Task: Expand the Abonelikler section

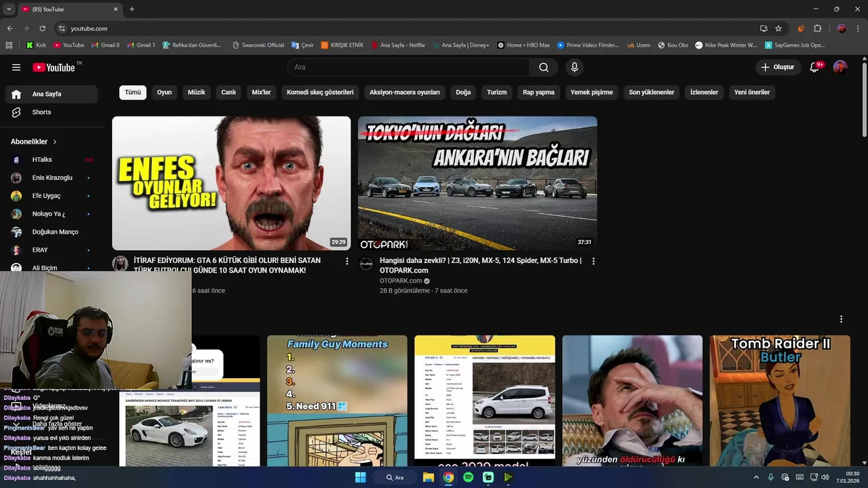Action: point(34,142)
